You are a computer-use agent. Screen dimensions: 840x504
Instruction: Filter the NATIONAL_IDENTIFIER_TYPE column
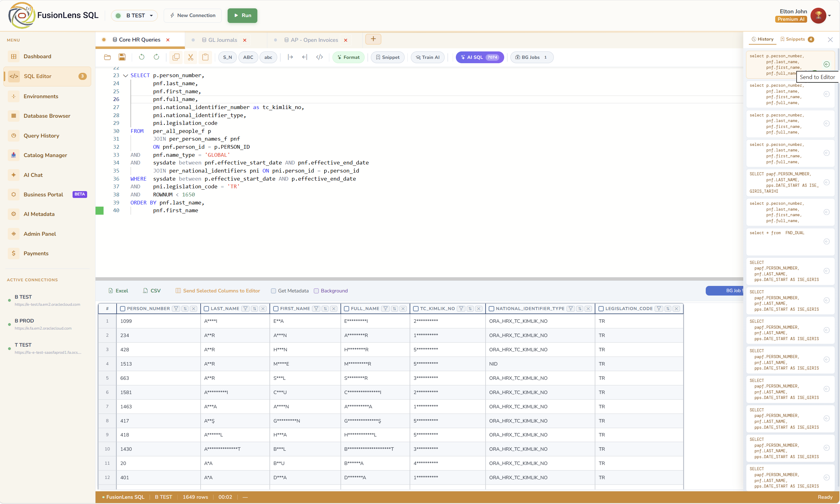click(571, 309)
